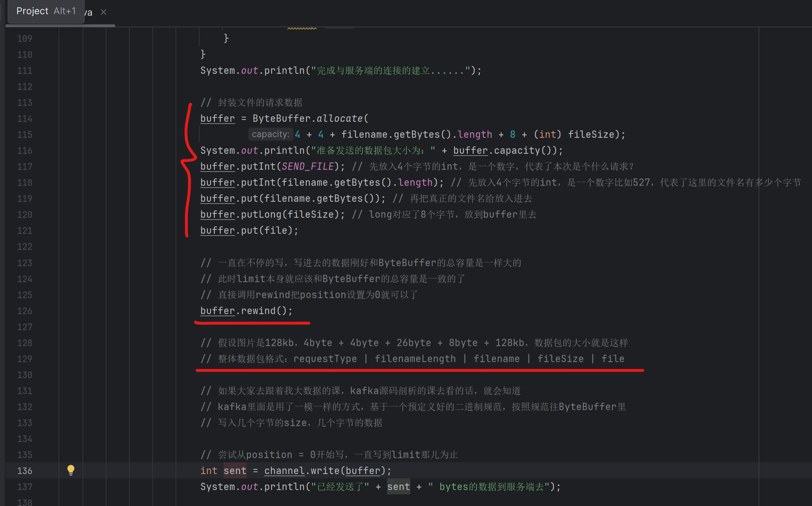Click 'channel' in channel.write(buffer)
This screenshot has width=812, height=506.
pos(284,471)
